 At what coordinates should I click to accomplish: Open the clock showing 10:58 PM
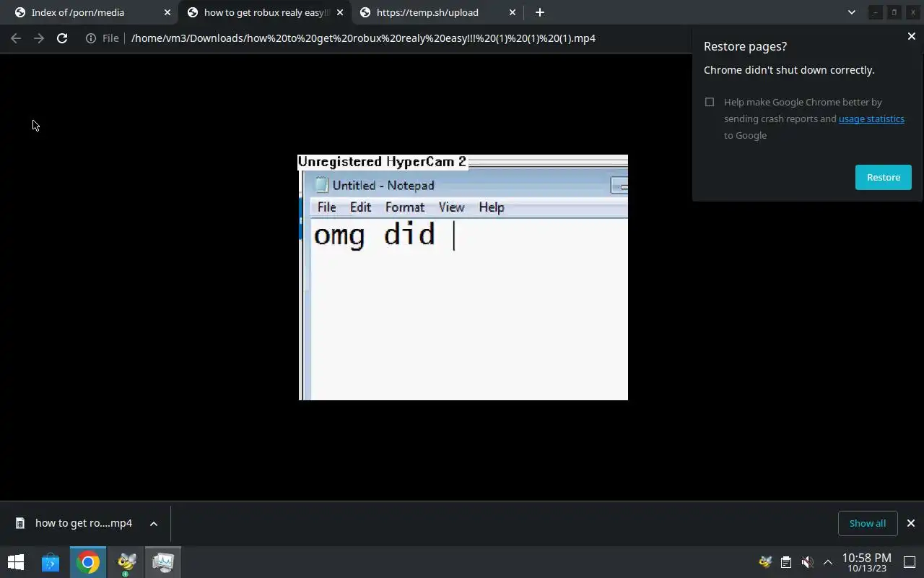[866, 562]
